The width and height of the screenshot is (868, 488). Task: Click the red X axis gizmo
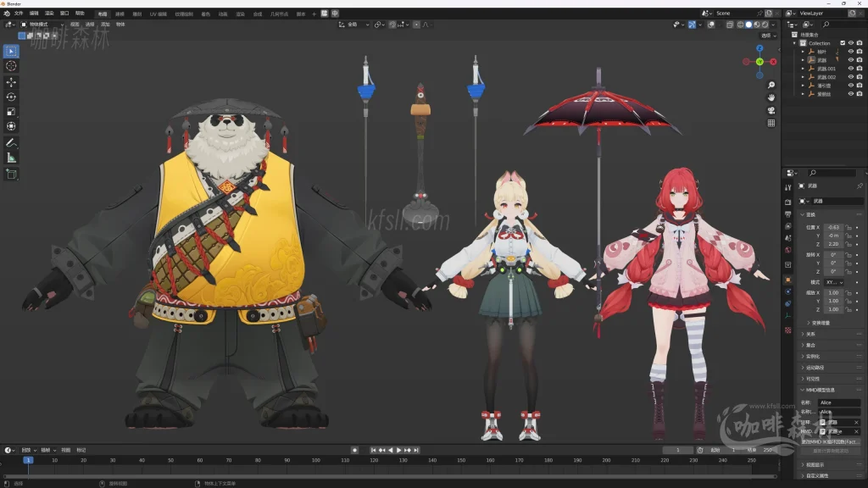[773, 62]
